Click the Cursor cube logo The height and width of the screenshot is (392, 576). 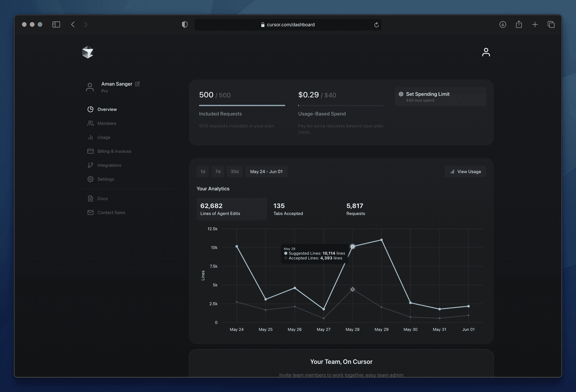[88, 52]
